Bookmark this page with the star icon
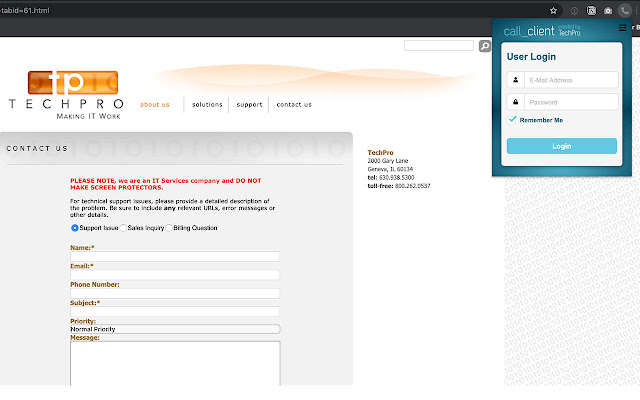 click(x=553, y=11)
